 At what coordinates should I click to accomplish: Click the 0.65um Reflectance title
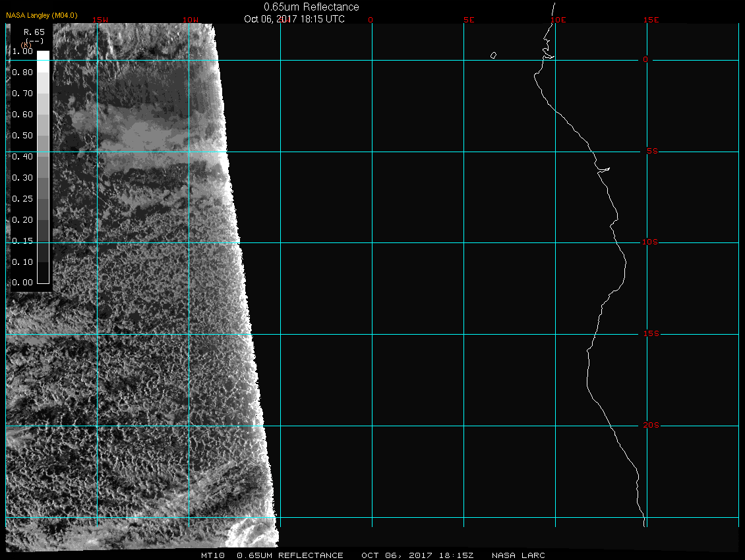click(x=311, y=7)
